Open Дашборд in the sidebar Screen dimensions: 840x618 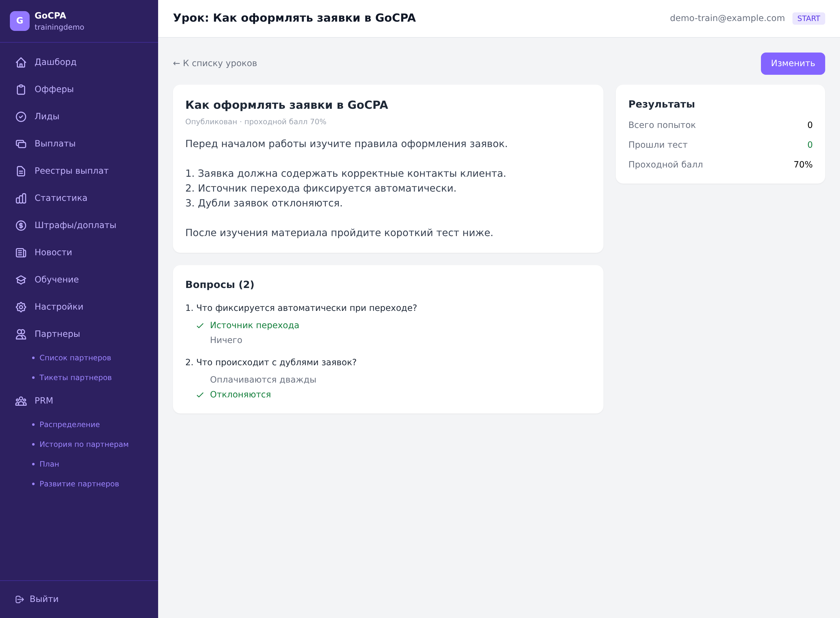pos(79,62)
